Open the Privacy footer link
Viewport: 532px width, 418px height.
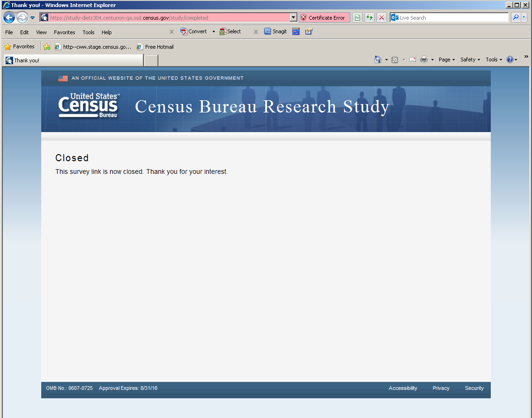coord(441,388)
